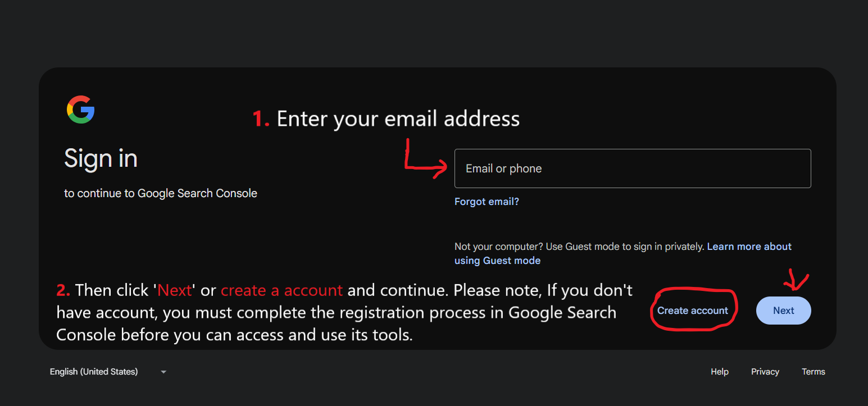Select the Help option at bottom right
868x406 pixels.
coord(719,371)
